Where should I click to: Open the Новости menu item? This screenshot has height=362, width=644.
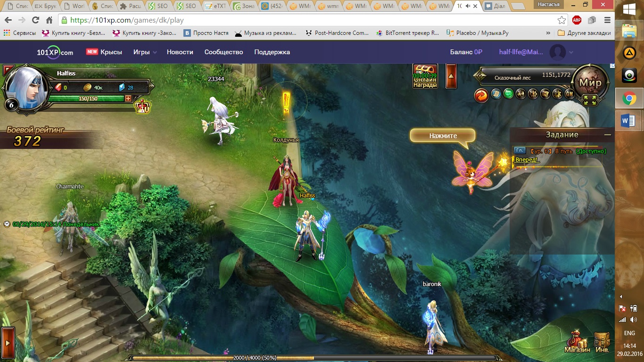click(180, 52)
